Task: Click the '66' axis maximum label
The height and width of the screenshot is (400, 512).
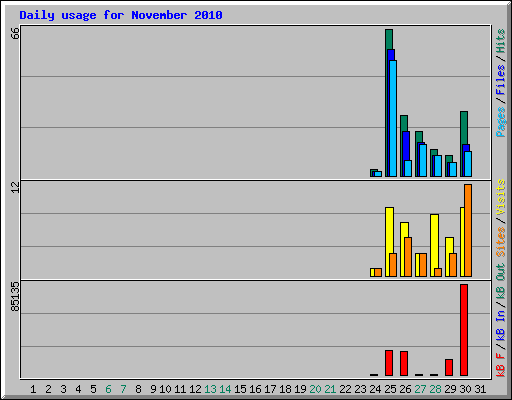Action: [x=15, y=33]
